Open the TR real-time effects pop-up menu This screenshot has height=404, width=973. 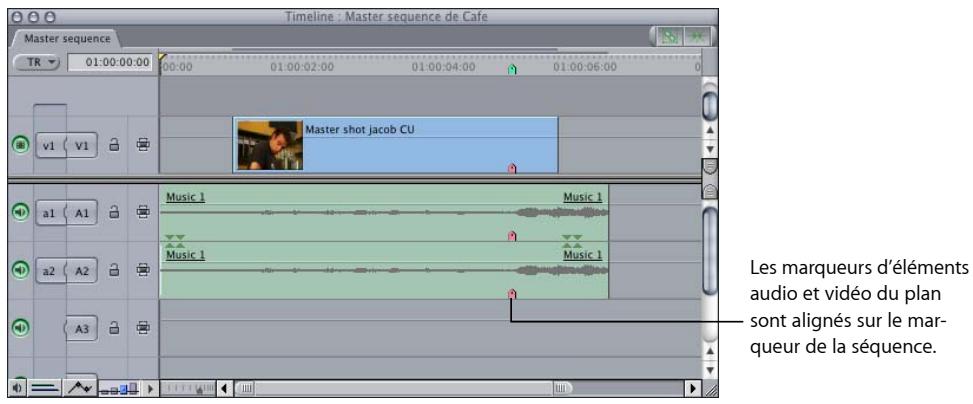click(x=36, y=63)
